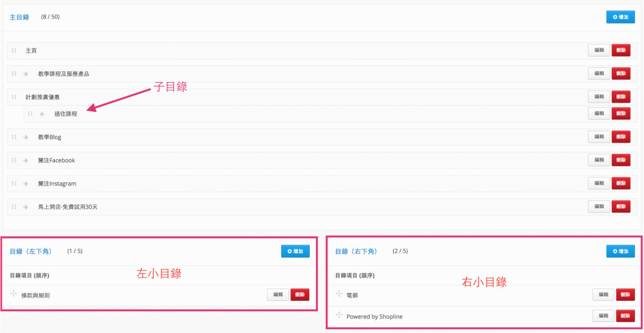This screenshot has width=644, height=333.
Task: Select the 關注Instagram row label
Action: 57,184
